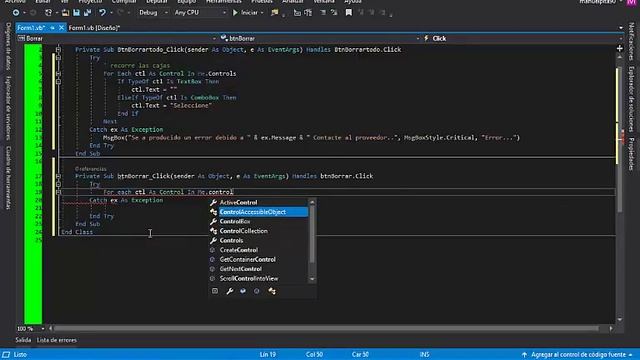
Task: Open the Explorador de servidores side tab
Action: [x=8, y=108]
